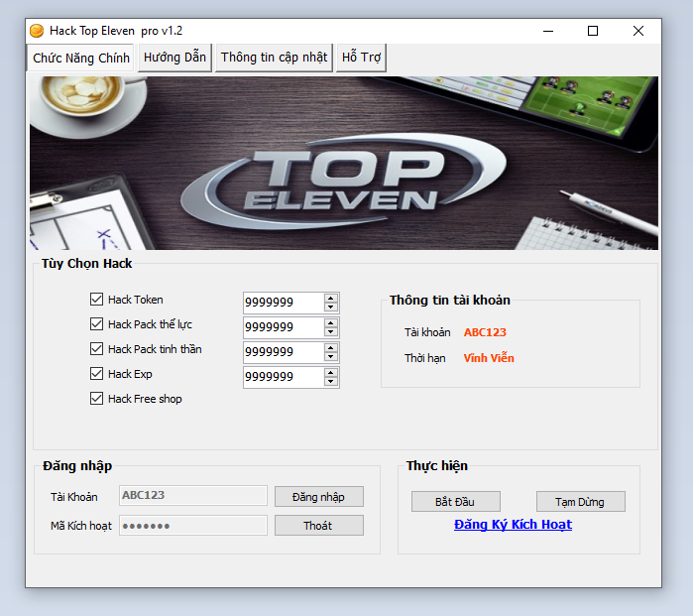Increase the Hack Token value with up arrow
The image size is (693, 616).
pyautogui.click(x=331, y=298)
